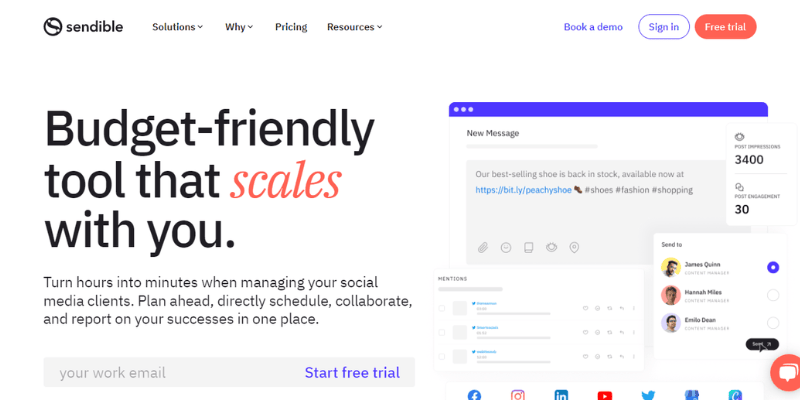The image size is (800, 400).
Task: Open the Pricing page
Action: pyautogui.click(x=291, y=27)
